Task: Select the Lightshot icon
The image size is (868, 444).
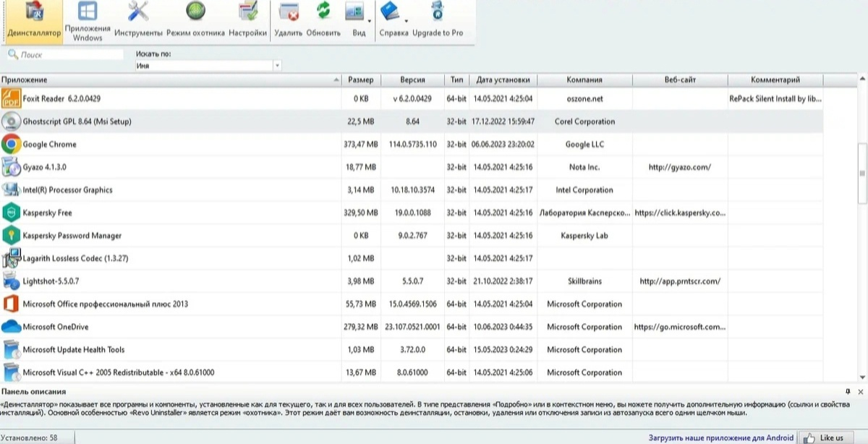Action: [x=11, y=281]
